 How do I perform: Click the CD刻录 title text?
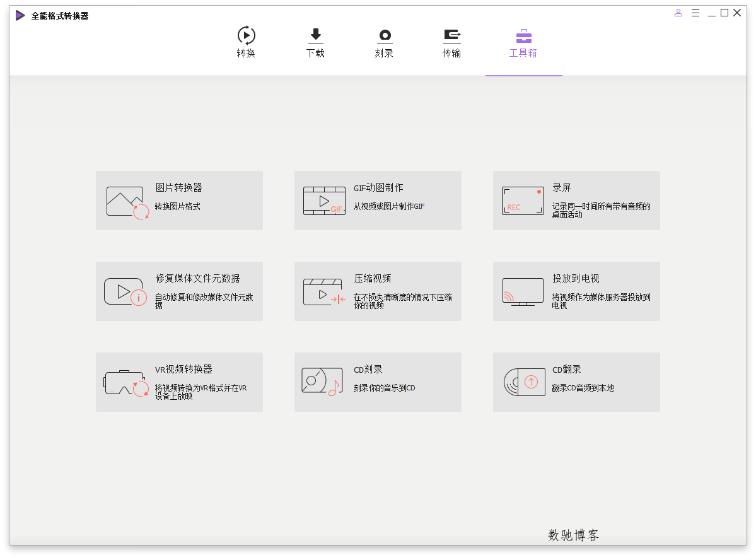pyautogui.click(x=368, y=369)
